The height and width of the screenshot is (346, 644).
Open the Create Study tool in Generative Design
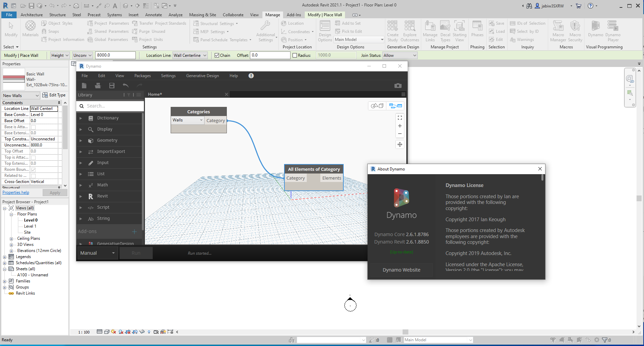pos(392,31)
